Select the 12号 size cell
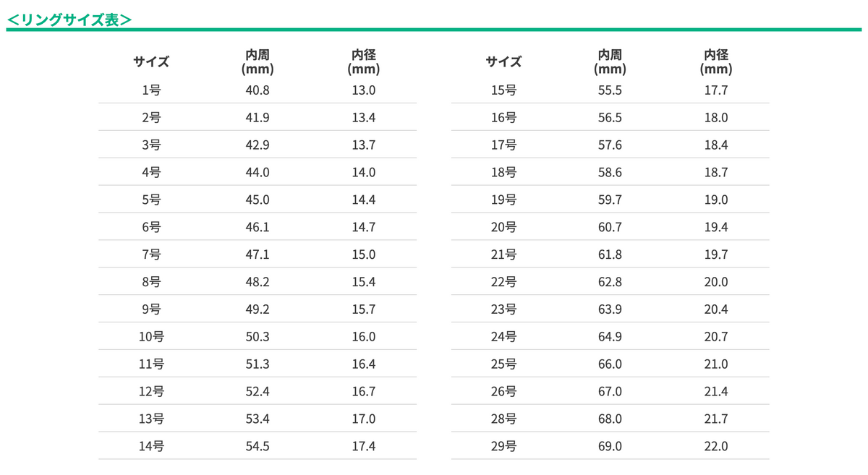 pyautogui.click(x=151, y=392)
